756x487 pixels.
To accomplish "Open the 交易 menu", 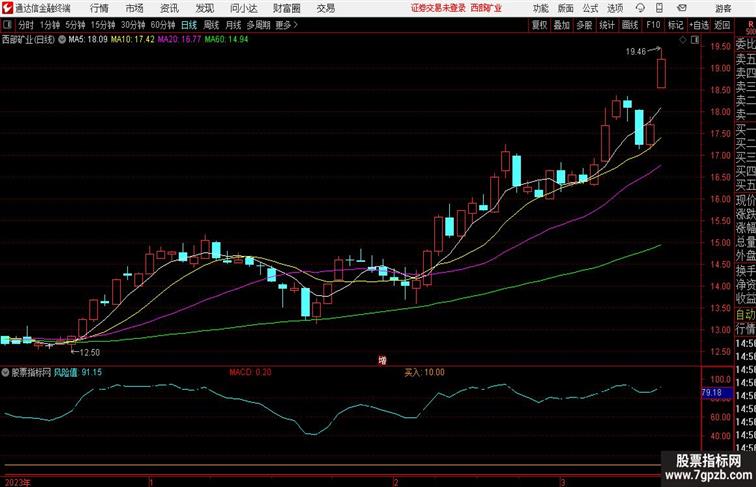I will click(326, 8).
